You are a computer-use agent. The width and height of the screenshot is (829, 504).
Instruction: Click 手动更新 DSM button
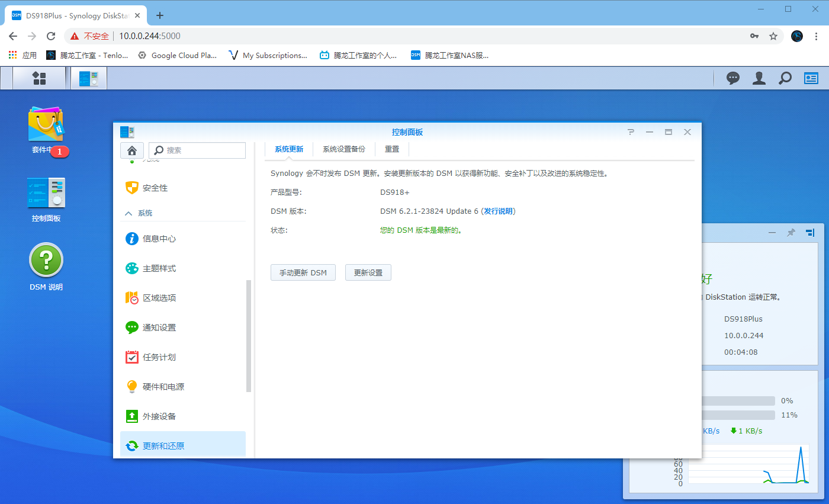[x=303, y=272]
